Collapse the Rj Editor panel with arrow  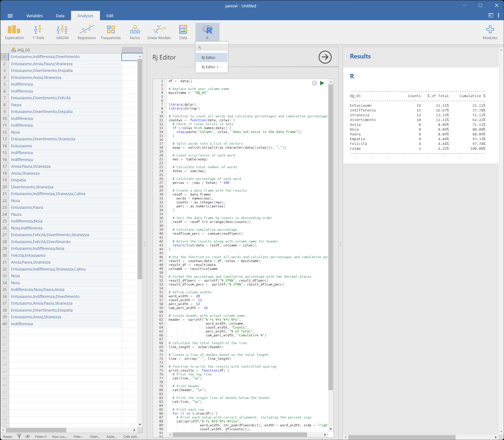[x=325, y=57]
